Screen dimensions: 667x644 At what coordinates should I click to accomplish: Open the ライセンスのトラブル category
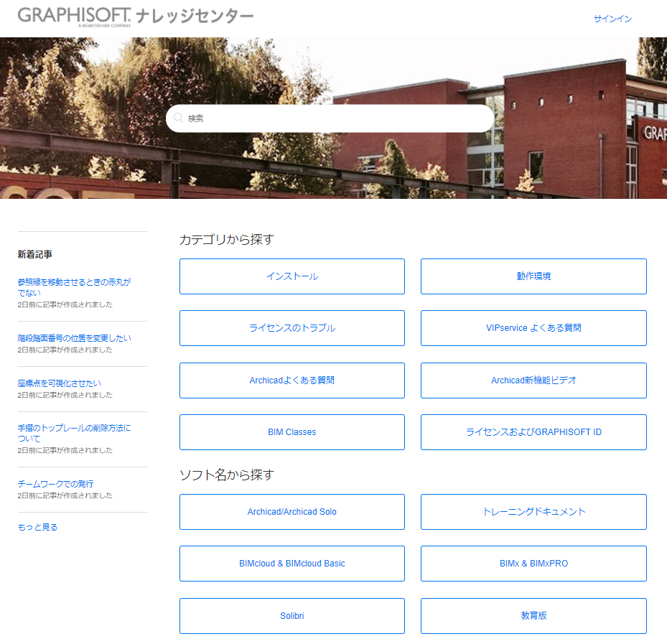coord(292,328)
